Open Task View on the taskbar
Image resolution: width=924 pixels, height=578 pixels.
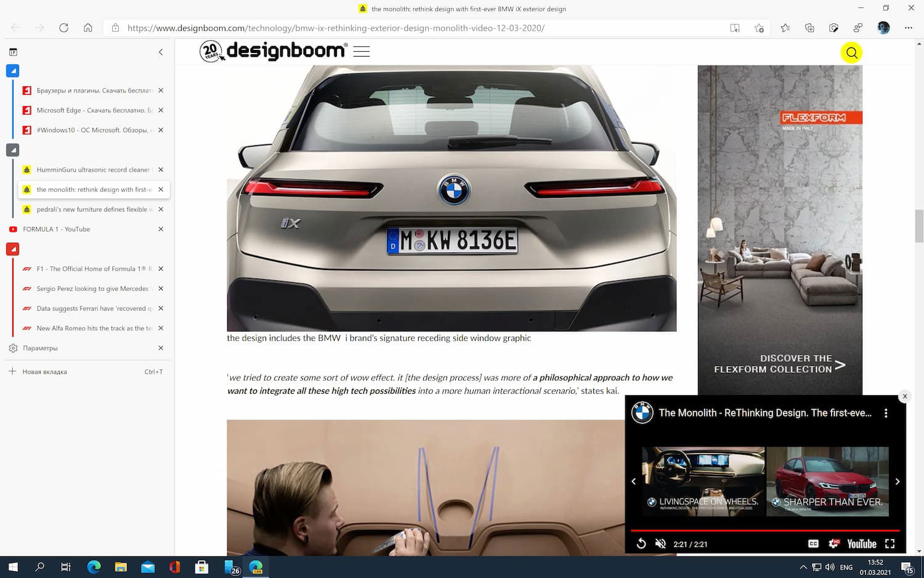(66, 567)
